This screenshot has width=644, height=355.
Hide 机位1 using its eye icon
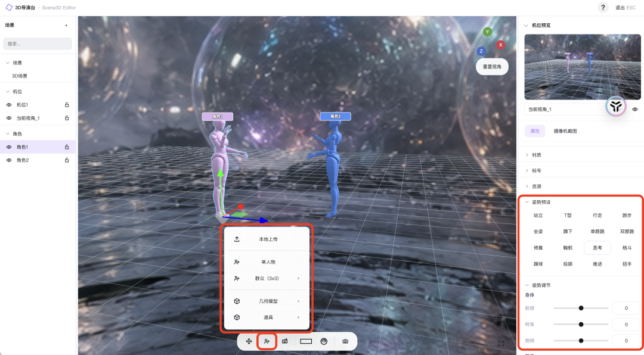(x=9, y=105)
